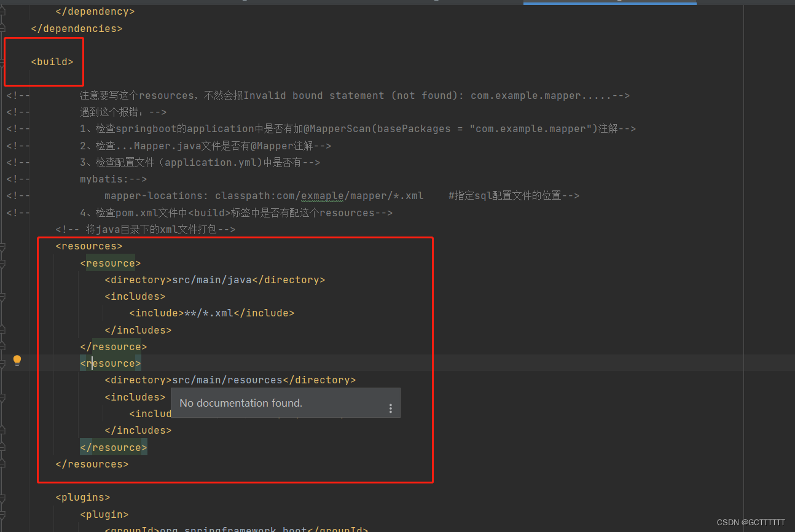Open the three-dot menu in documentation popup
Image resolution: width=795 pixels, height=532 pixels.
(x=391, y=409)
